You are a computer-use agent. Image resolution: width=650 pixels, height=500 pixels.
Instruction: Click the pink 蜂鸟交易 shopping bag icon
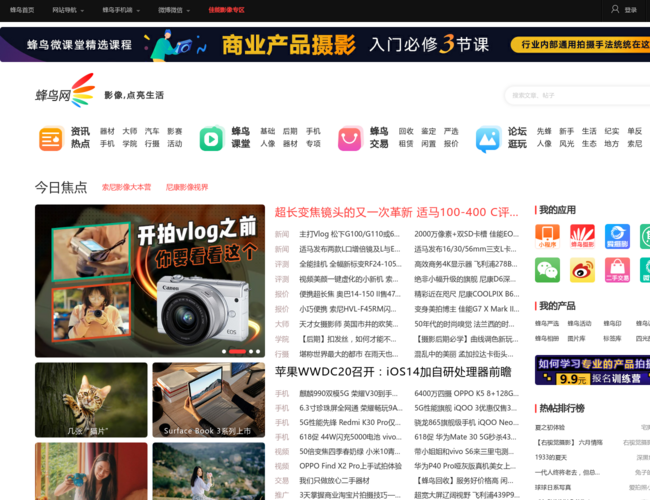click(x=350, y=138)
